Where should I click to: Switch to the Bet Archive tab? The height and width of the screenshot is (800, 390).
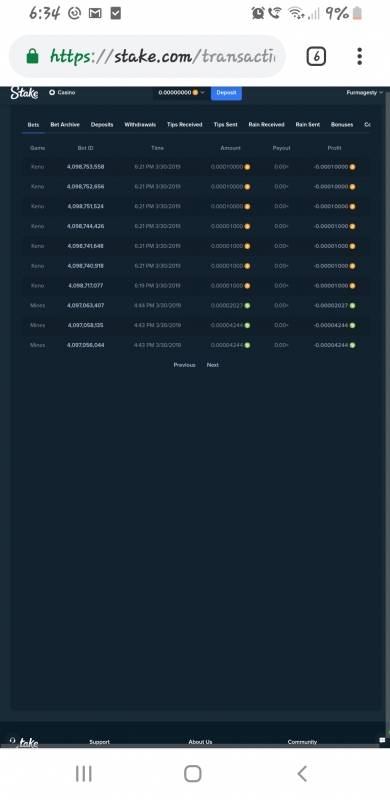click(x=65, y=124)
